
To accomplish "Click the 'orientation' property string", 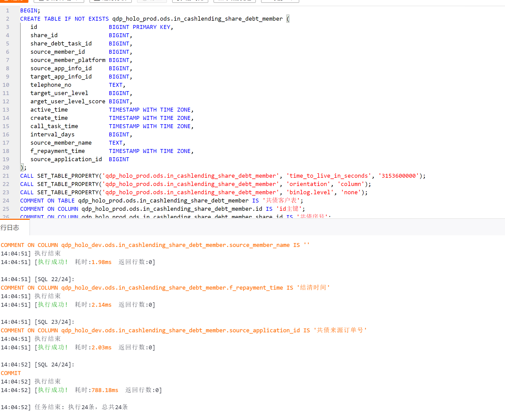I will click(308, 184).
